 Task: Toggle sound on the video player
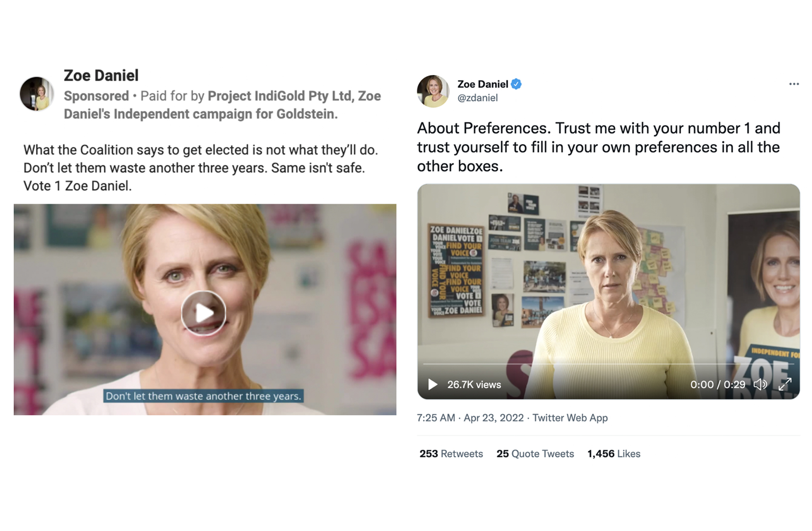[x=761, y=385]
